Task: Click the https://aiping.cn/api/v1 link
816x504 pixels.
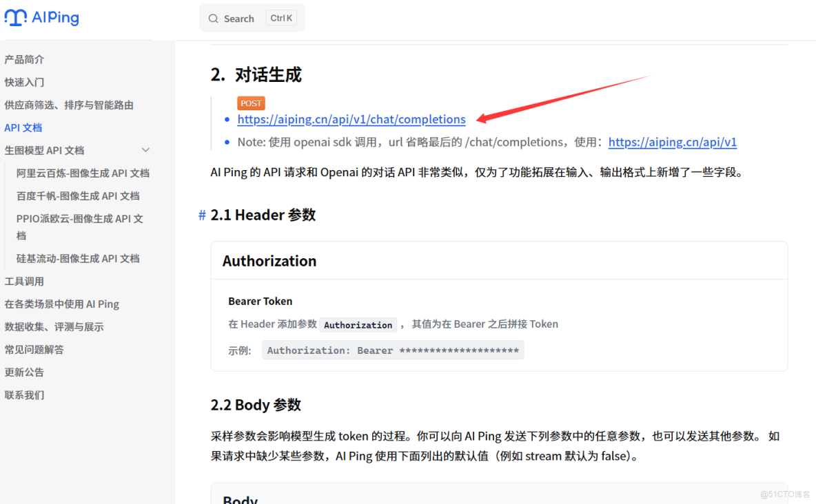Action: pos(672,143)
